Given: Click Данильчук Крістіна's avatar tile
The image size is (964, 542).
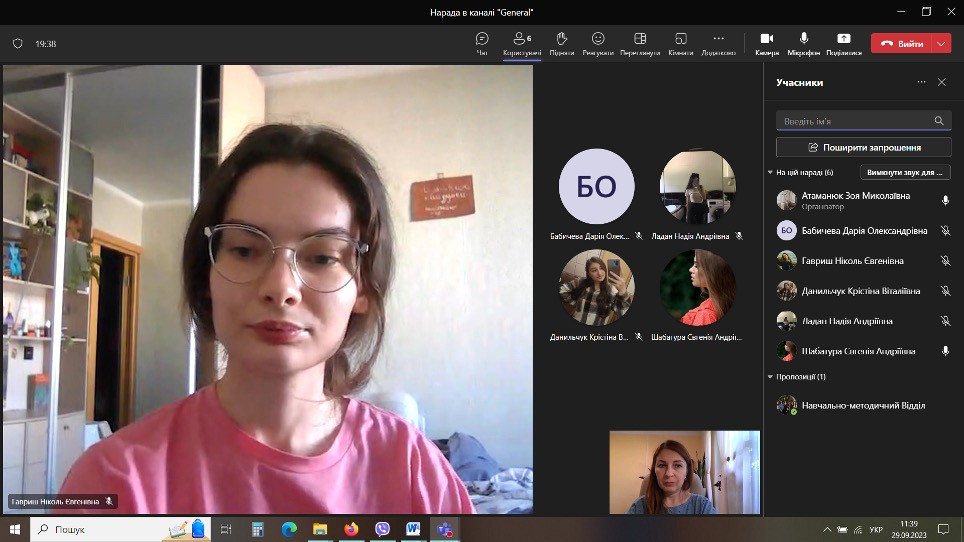Looking at the screenshot, I should [x=596, y=287].
